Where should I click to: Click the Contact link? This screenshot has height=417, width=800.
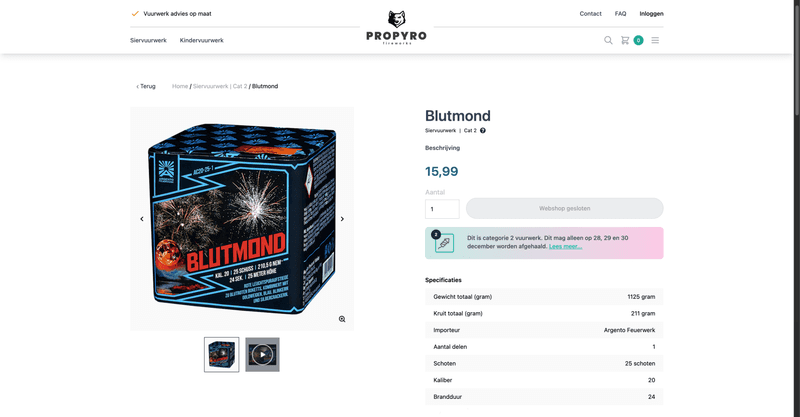click(x=590, y=14)
